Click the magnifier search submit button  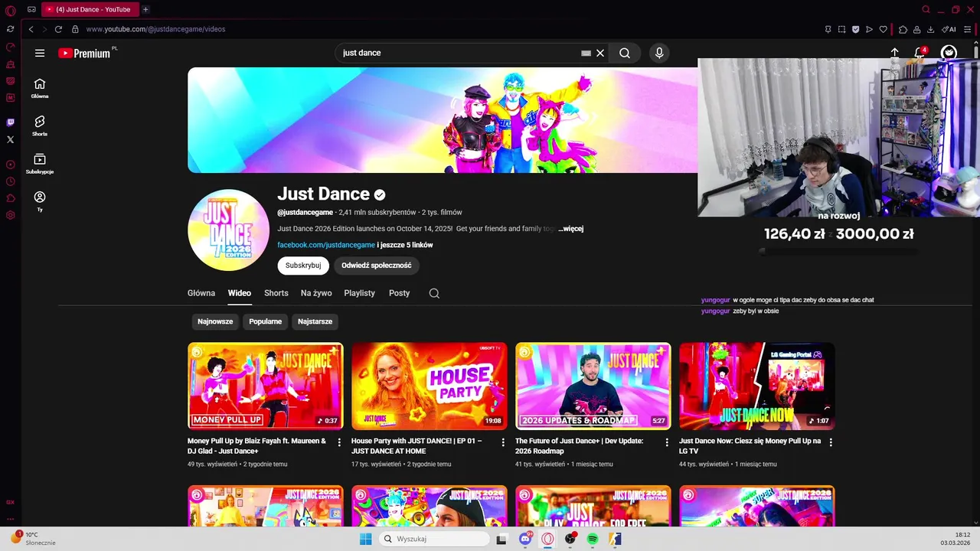pyautogui.click(x=625, y=53)
